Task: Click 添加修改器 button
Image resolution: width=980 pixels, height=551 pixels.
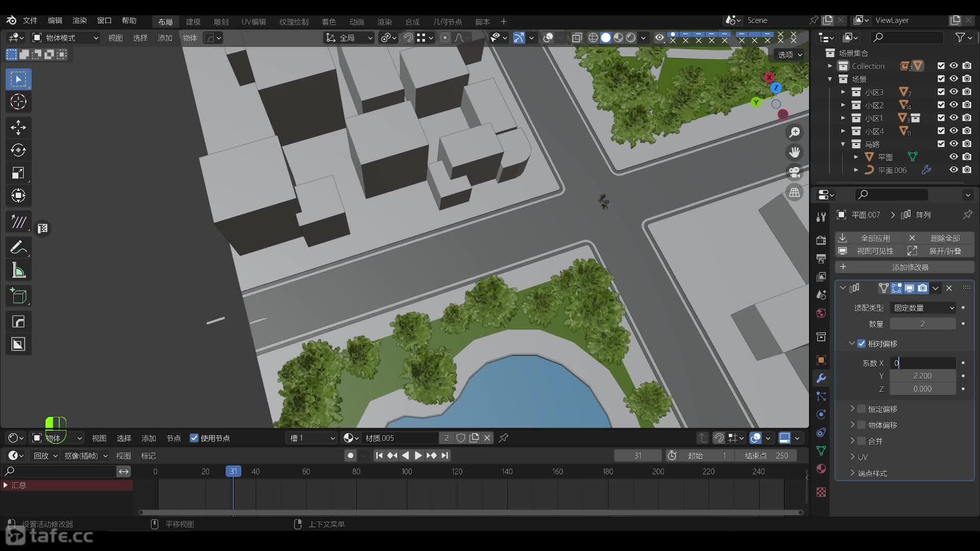Action: coord(904,267)
